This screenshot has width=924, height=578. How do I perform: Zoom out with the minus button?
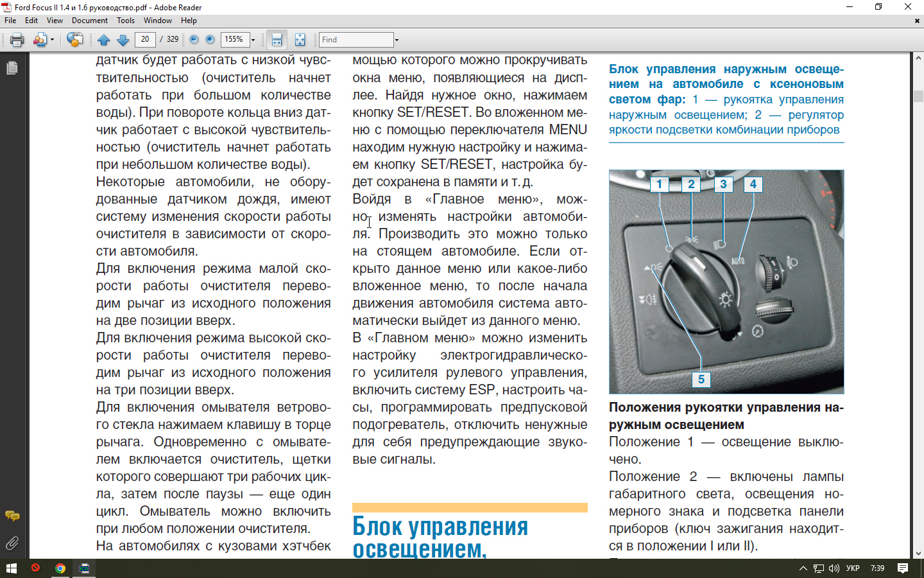[194, 40]
